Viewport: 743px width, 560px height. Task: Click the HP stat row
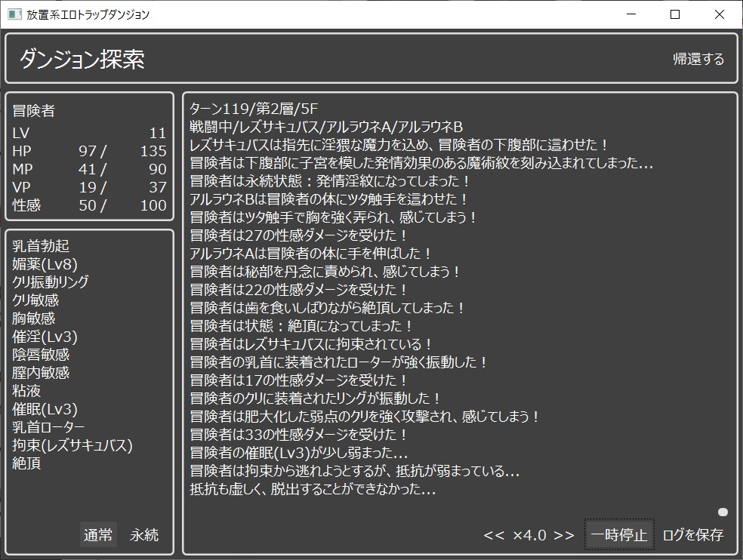[89, 151]
